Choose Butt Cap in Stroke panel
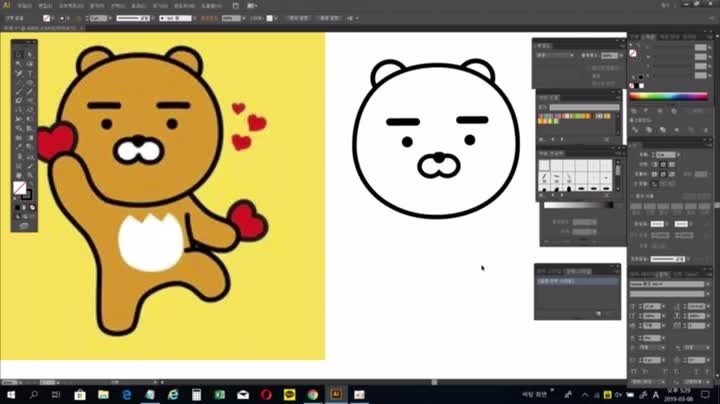Screen dimensions: 720x404 655,164
